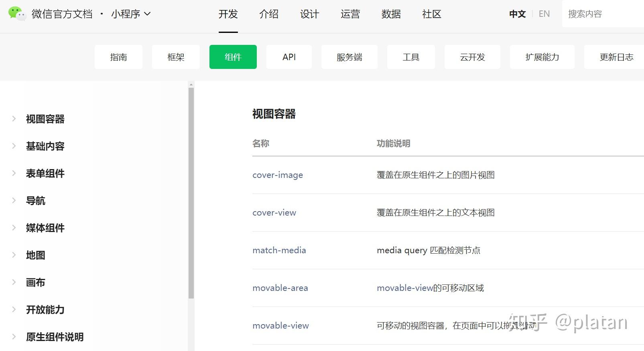This screenshot has width=644, height=351.
Task: Expand the 媒体组件 sidebar section
Action: (x=45, y=228)
